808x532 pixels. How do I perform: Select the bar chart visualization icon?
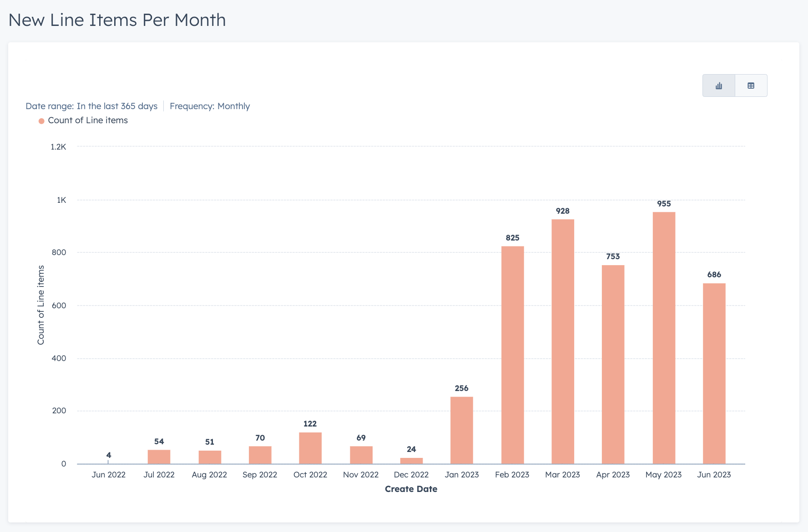[x=718, y=85]
